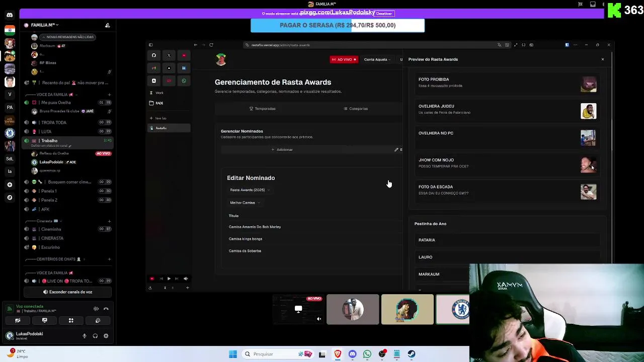Toggle mute in browser media controls
Viewport: 644px width, 362px height.
[x=186, y=279]
